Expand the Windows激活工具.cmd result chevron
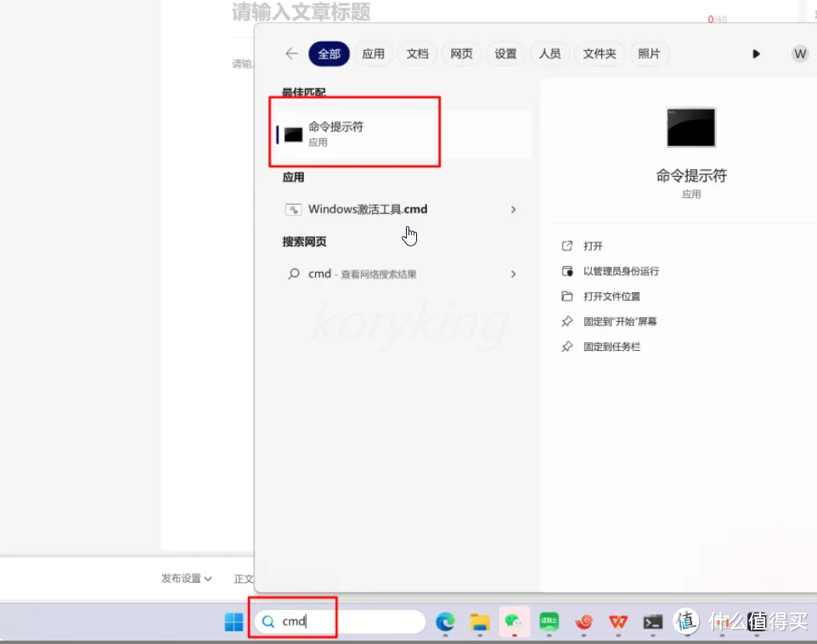This screenshot has height=644, width=817. coord(513,209)
